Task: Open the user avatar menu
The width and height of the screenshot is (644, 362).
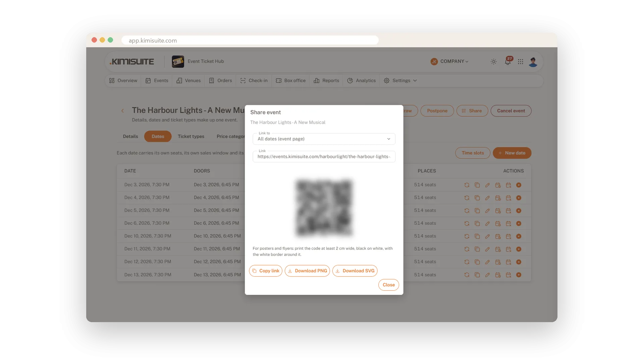Action: (x=533, y=62)
